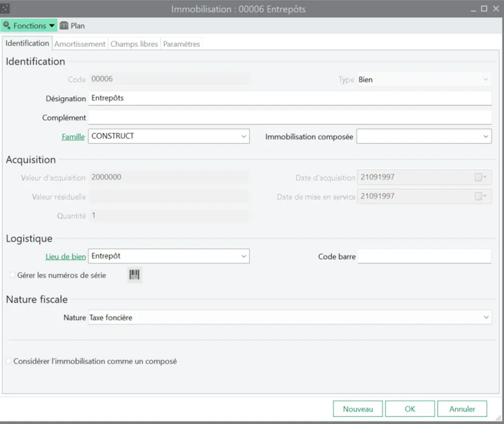Viewport: 504px width, 424px height.
Task: Click the window resize grip corner
Action: coord(498,418)
